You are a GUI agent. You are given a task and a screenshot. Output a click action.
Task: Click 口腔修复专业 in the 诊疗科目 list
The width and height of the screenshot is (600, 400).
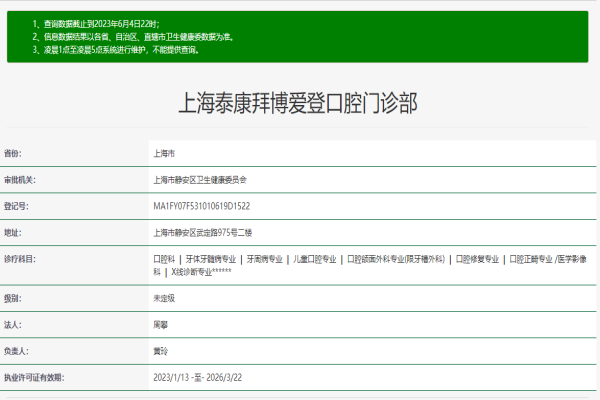coord(477,260)
